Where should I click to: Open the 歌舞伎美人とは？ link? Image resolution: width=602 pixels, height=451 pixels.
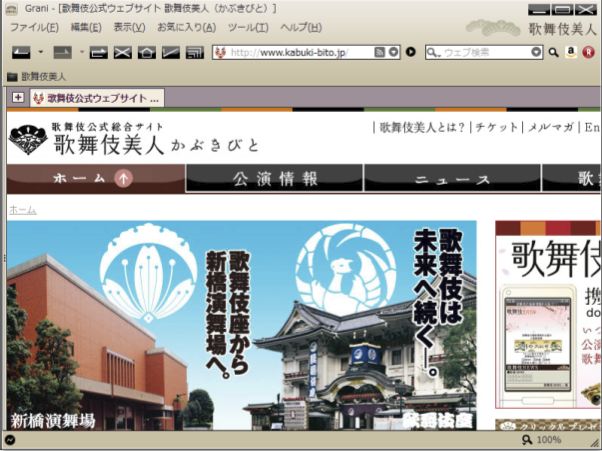point(422,127)
